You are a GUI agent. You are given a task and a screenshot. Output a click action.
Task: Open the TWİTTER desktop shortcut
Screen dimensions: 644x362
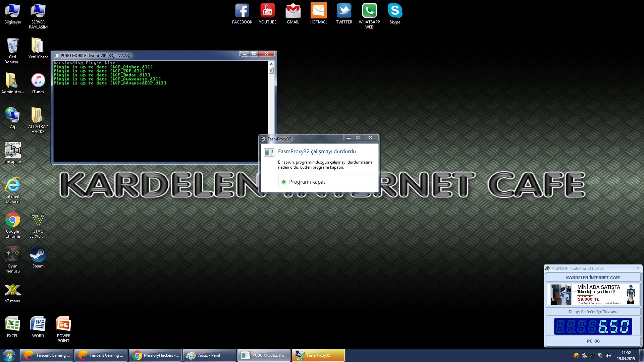click(344, 14)
